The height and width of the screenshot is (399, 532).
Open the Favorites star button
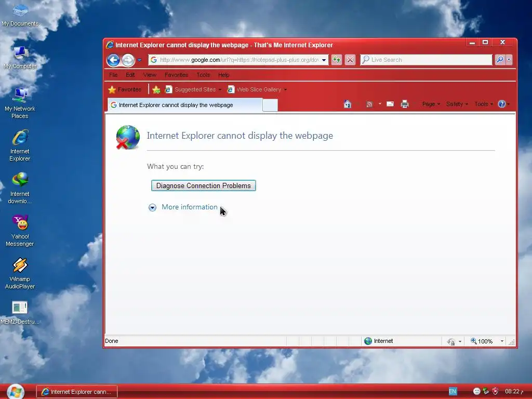point(125,89)
